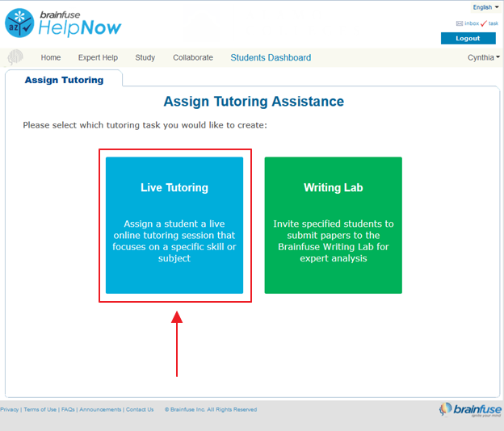Expand the Cynthia user menu
The image size is (504, 431).
483,57
